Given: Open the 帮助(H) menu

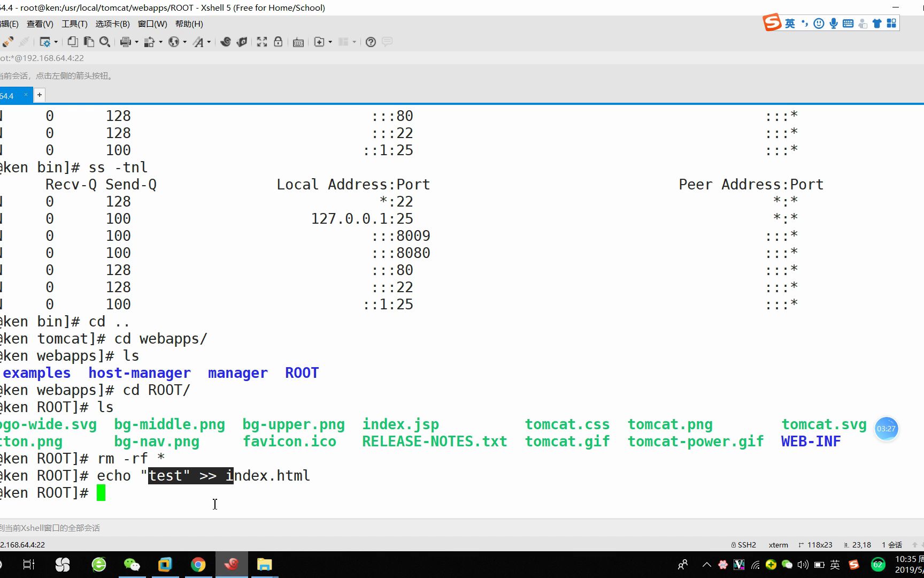Looking at the screenshot, I should 189,24.
